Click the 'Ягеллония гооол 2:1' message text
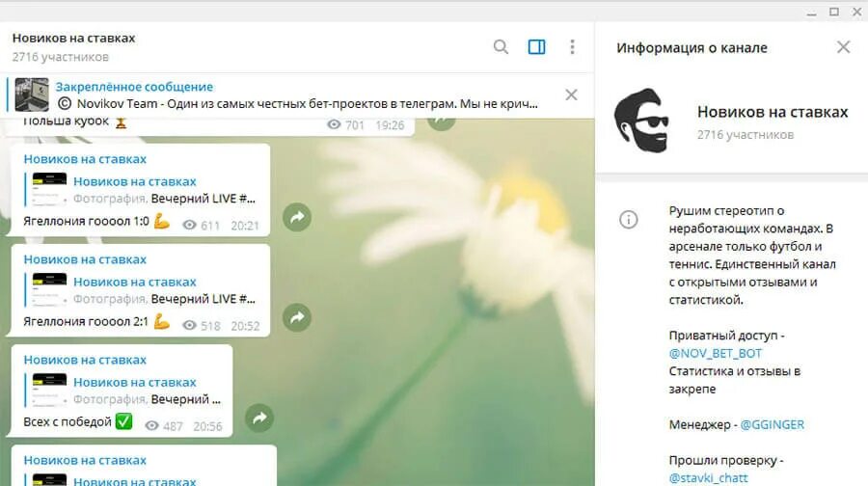 (86, 322)
